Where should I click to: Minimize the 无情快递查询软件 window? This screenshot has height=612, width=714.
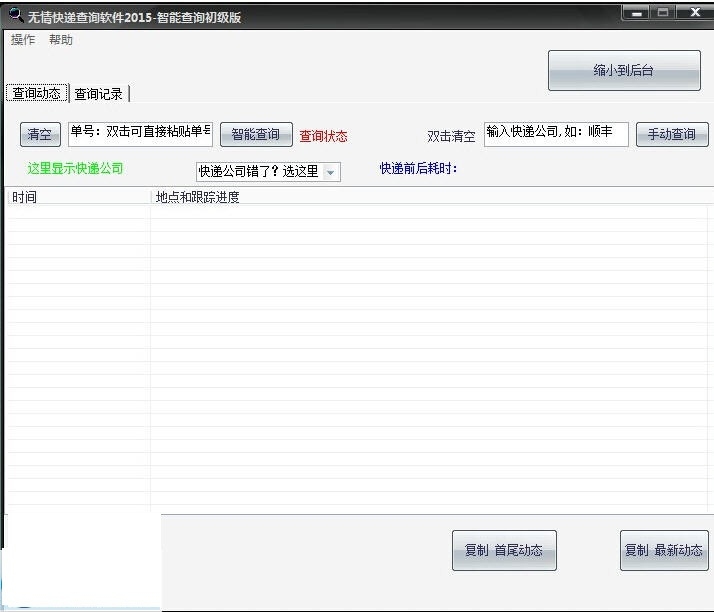[636, 13]
